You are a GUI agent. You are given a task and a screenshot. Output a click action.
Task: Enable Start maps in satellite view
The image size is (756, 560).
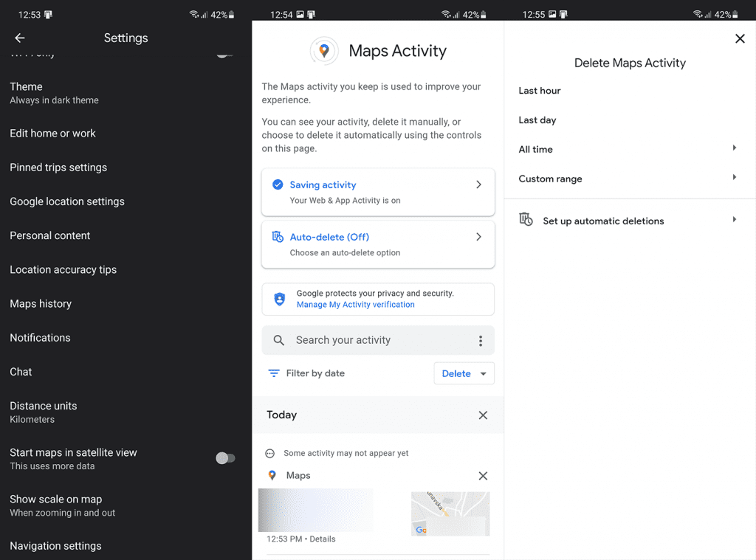[225, 458]
